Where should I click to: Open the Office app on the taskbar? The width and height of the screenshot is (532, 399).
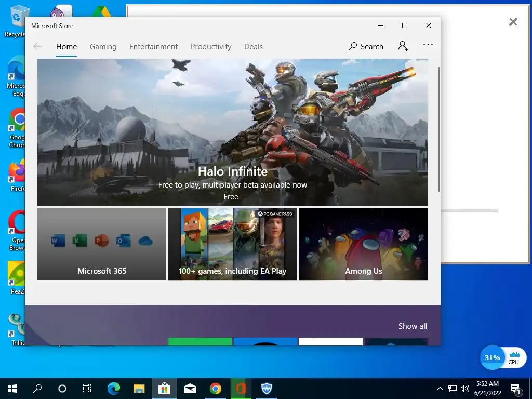click(241, 389)
